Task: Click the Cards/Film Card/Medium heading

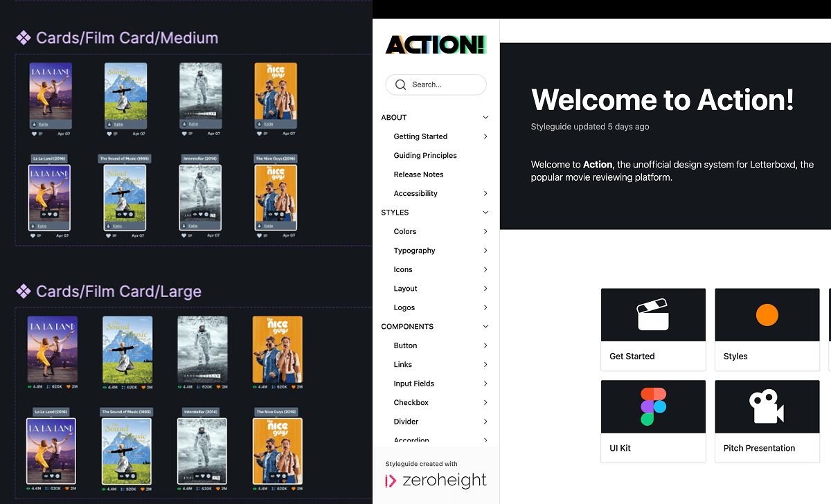Action: pyautogui.click(x=127, y=38)
